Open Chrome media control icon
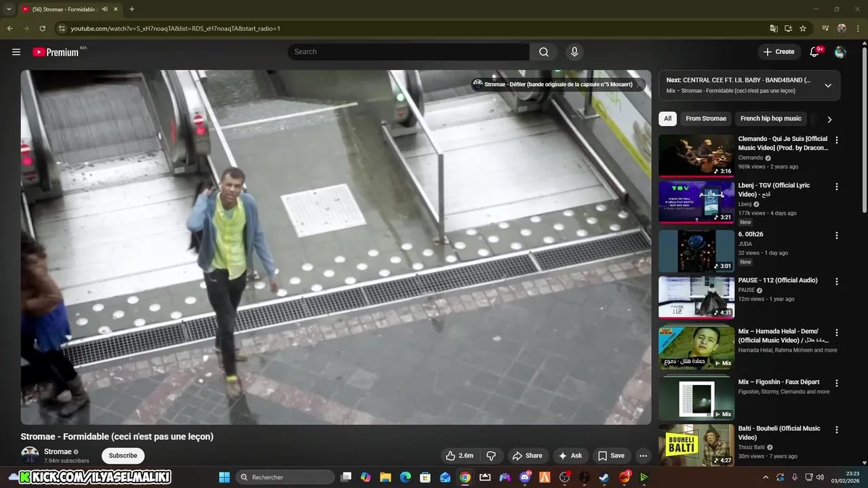Screen dimensions: 868x488 point(825,28)
